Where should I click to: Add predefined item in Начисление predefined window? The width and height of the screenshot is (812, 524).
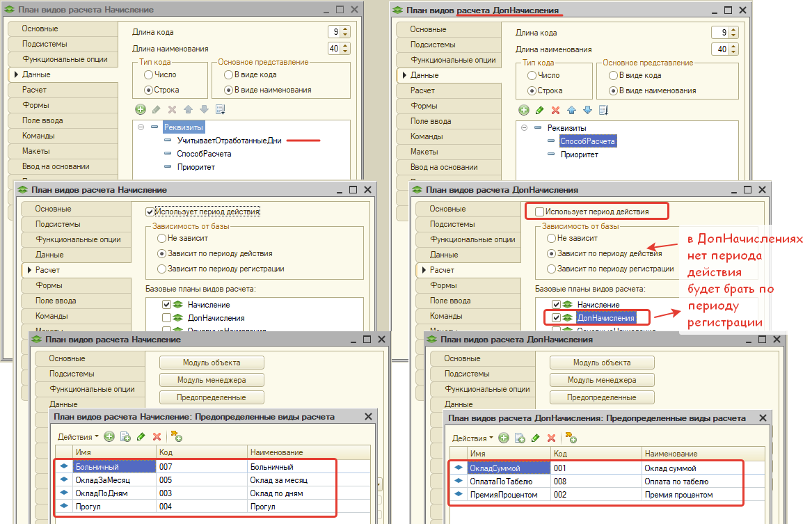109,436
